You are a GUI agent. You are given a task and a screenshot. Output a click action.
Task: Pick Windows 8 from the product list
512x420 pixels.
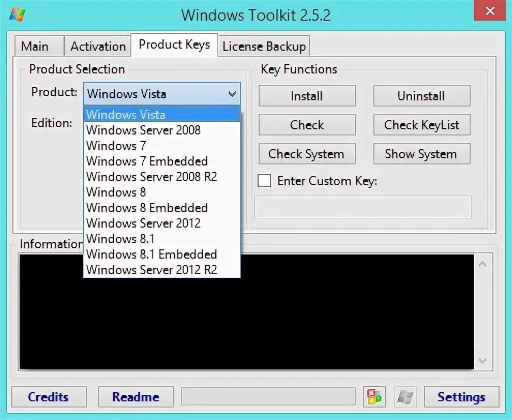[x=162, y=192]
